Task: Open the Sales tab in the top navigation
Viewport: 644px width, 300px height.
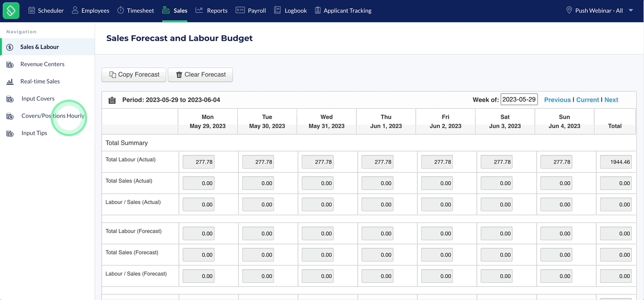Action: pos(175,10)
